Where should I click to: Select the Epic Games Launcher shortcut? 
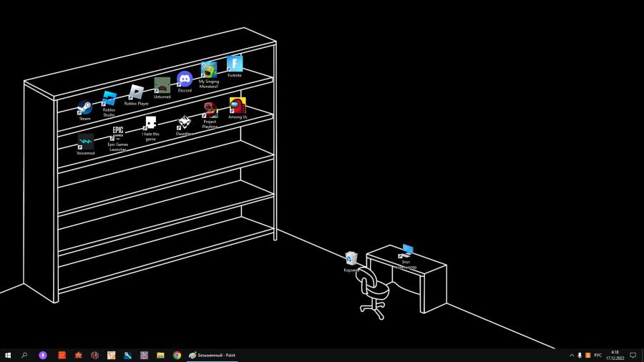[118, 139]
